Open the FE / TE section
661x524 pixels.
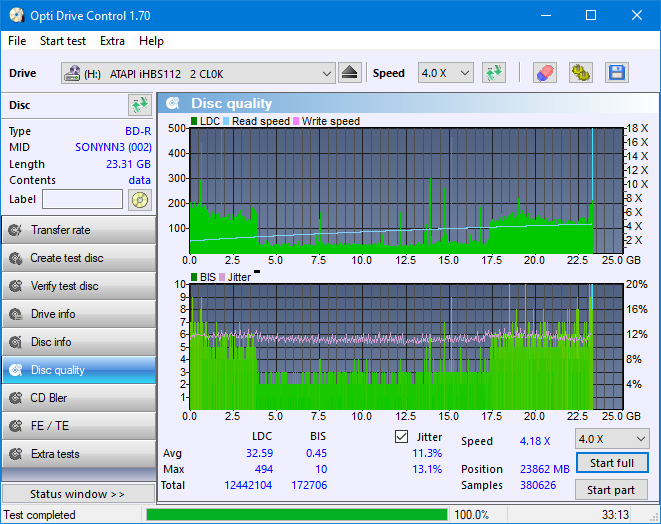pos(78,426)
